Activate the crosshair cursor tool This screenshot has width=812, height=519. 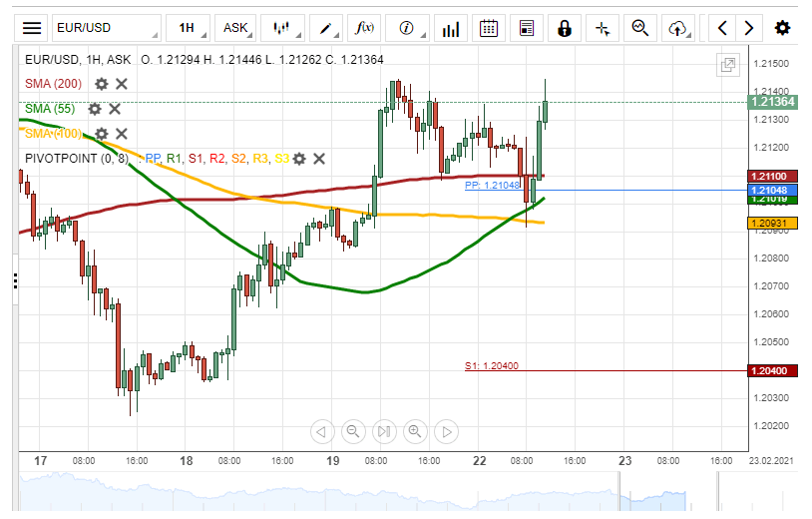[x=603, y=28]
